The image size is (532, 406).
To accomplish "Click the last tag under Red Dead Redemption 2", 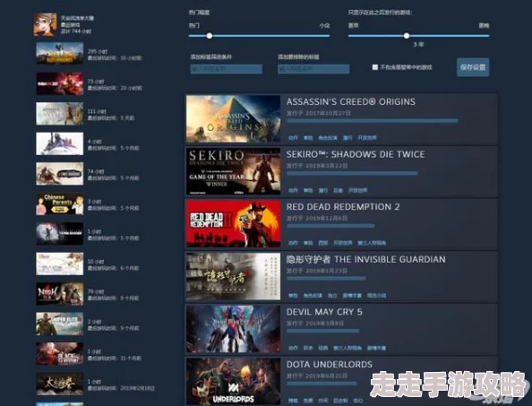I will pos(372,243).
